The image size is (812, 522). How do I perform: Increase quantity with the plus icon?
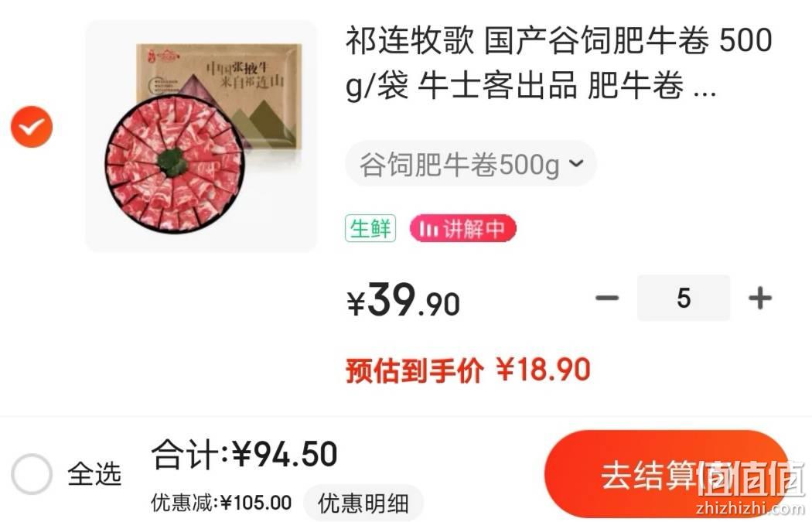click(759, 298)
